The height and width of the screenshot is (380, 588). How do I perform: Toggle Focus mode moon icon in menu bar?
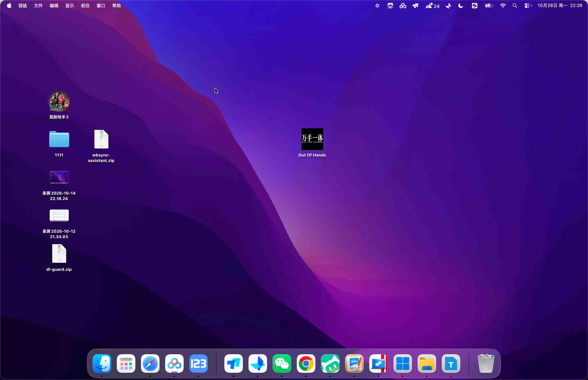point(461,5)
